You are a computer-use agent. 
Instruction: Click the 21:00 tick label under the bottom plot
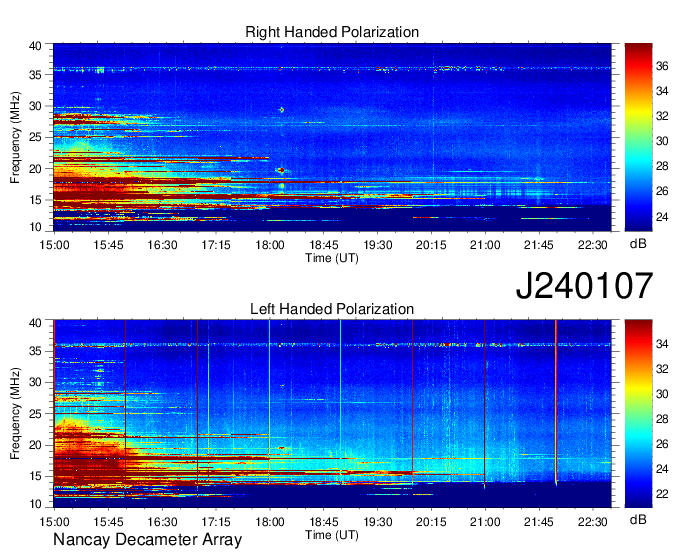(485, 522)
